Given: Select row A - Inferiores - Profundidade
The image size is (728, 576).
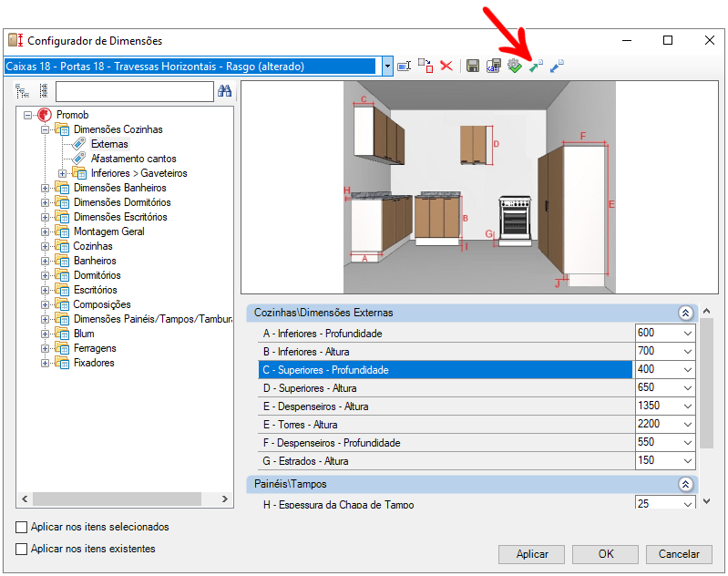Looking at the screenshot, I should (446, 334).
